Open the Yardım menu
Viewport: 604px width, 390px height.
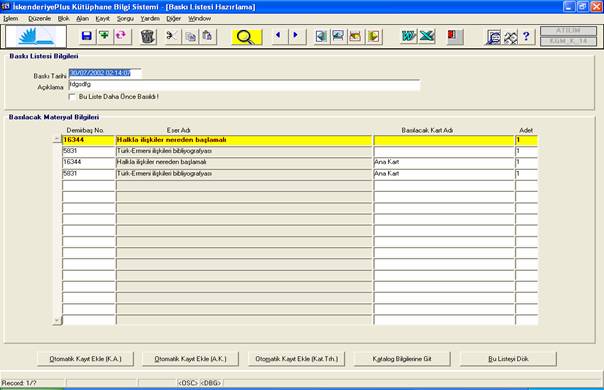click(x=150, y=18)
